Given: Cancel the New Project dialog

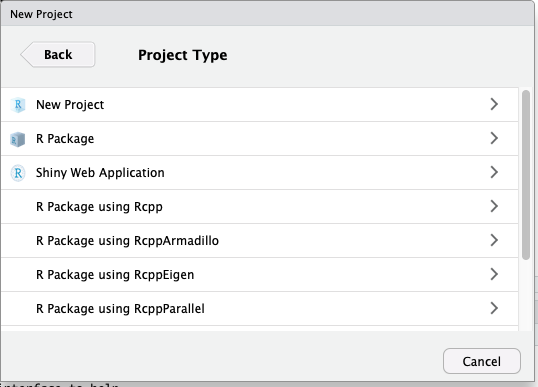Looking at the screenshot, I should pyautogui.click(x=482, y=361).
